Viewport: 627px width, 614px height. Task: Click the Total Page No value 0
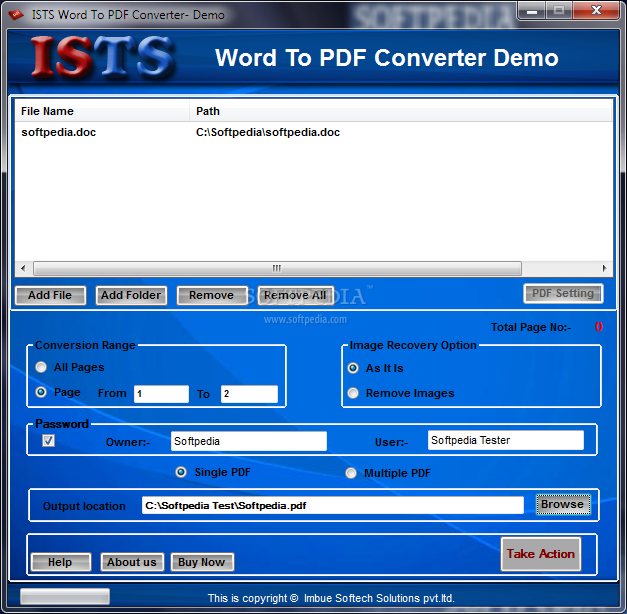599,327
